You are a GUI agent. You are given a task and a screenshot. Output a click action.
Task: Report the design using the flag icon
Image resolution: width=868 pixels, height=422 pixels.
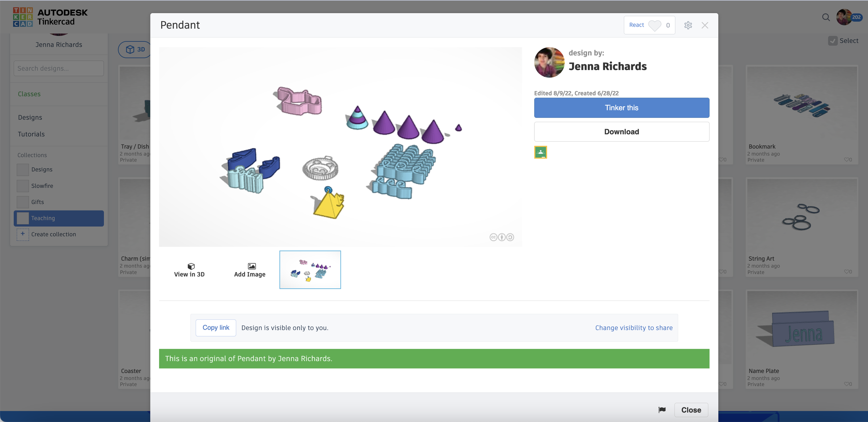[662, 410]
